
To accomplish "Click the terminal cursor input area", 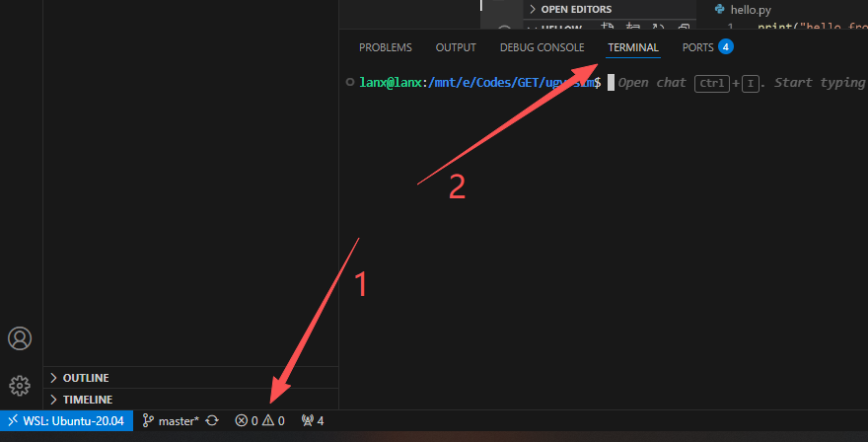I will pos(612,83).
